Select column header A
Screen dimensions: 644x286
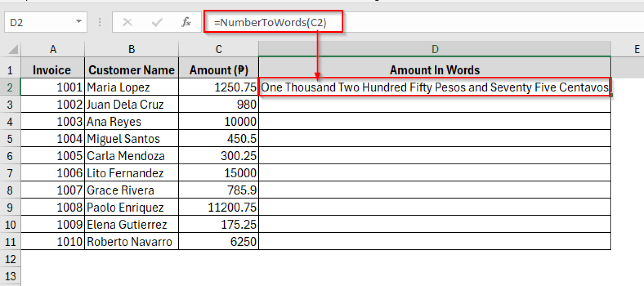click(53, 49)
